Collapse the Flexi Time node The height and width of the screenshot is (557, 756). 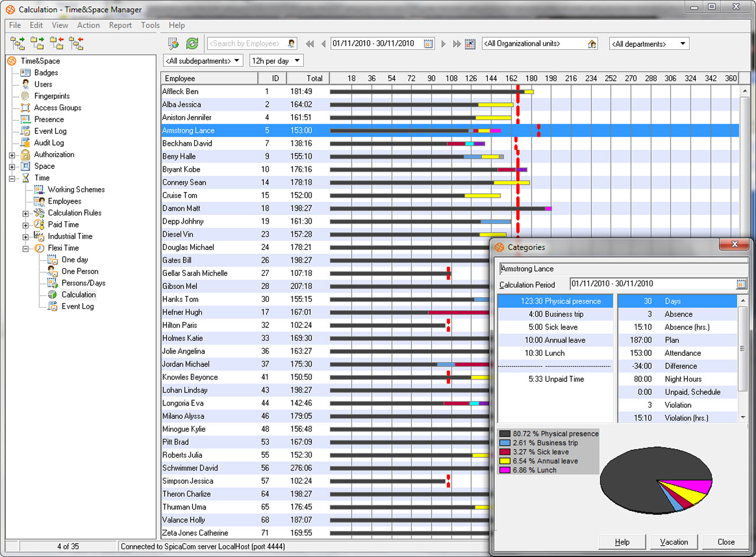pos(25,249)
